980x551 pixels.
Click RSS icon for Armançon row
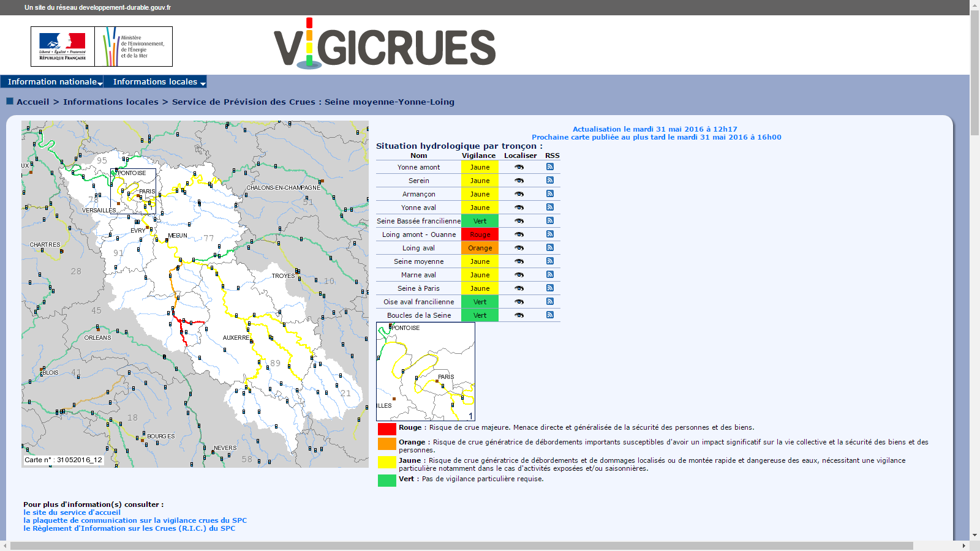tap(550, 193)
